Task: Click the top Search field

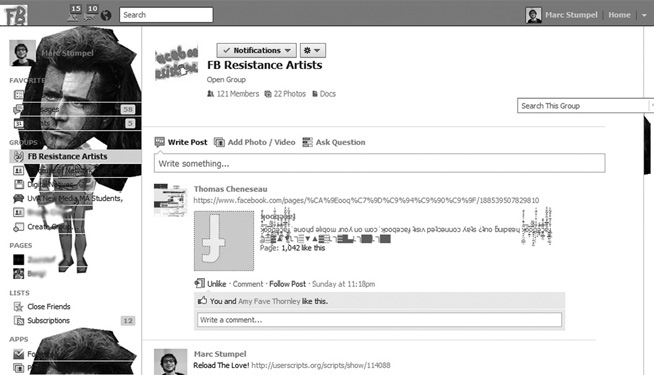Action: click(166, 15)
